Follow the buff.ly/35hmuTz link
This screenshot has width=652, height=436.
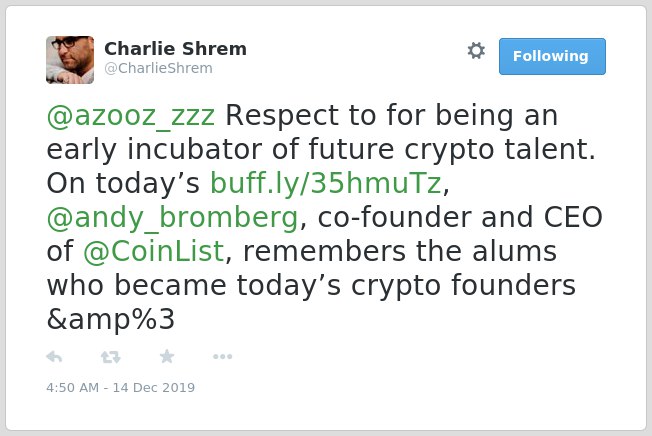(x=326, y=183)
